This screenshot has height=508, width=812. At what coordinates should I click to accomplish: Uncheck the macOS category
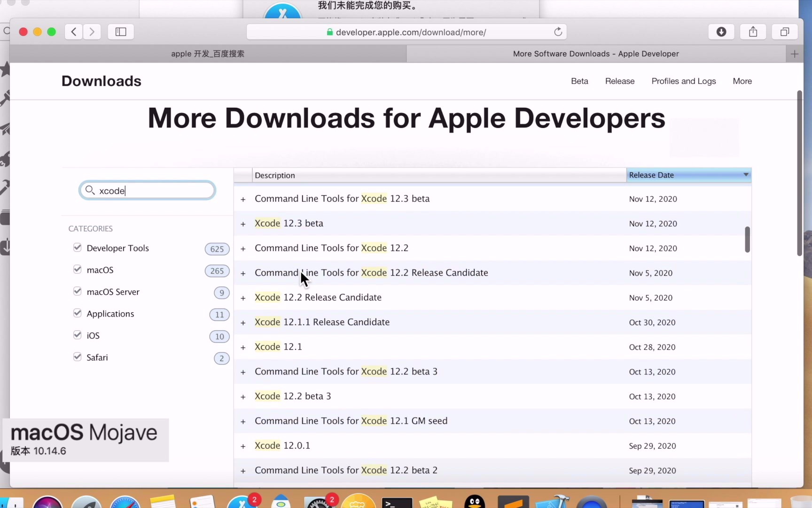[78, 269]
